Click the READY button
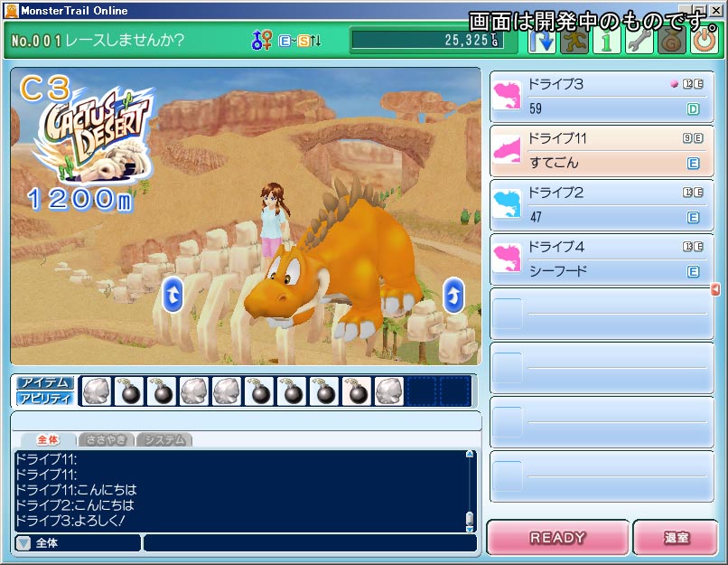This screenshot has height=565, width=728. (557, 538)
